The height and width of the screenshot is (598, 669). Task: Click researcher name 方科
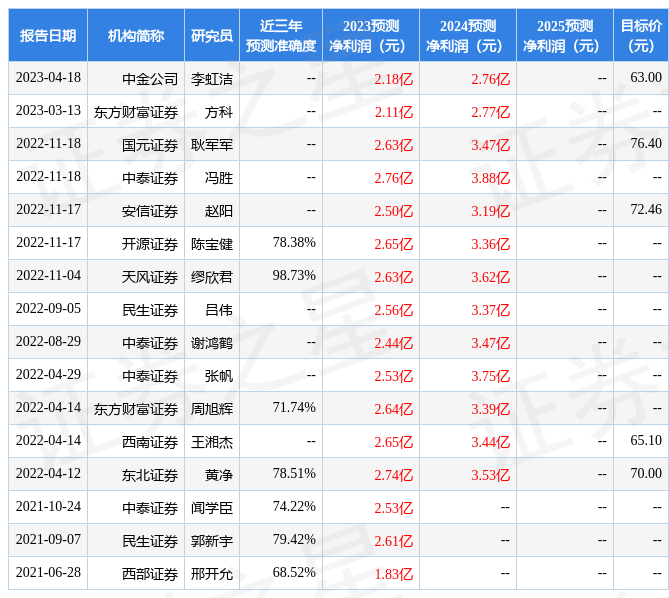(x=219, y=112)
